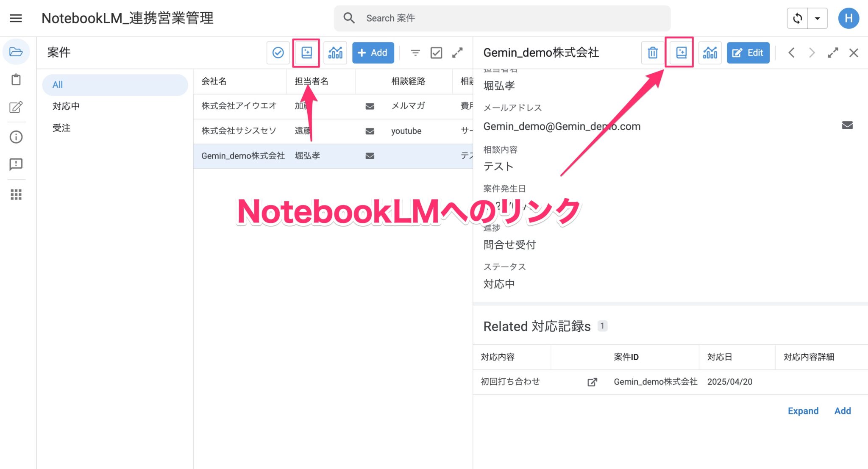
Task: Click the done checkmark circle in 案件 toolbar
Action: [278, 53]
